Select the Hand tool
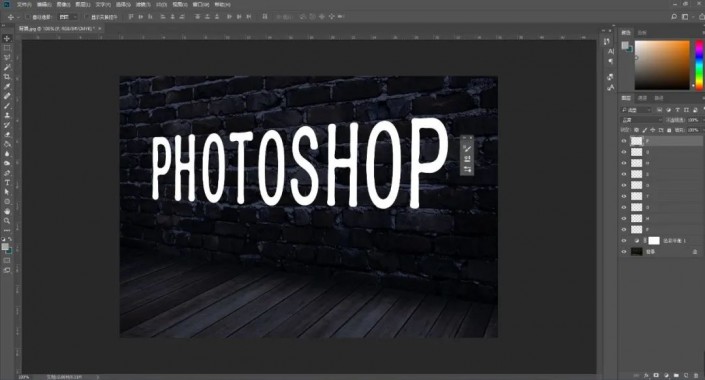The width and height of the screenshot is (705, 380). tap(7, 211)
